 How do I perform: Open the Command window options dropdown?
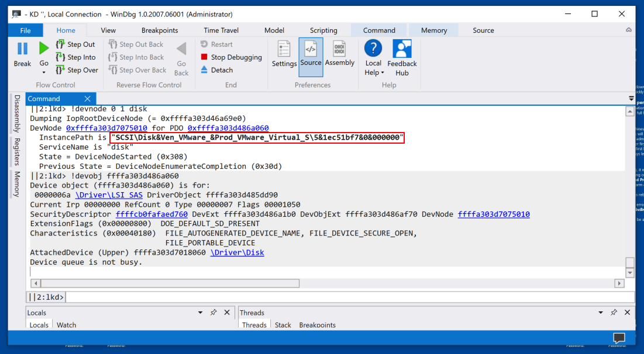pos(631,99)
